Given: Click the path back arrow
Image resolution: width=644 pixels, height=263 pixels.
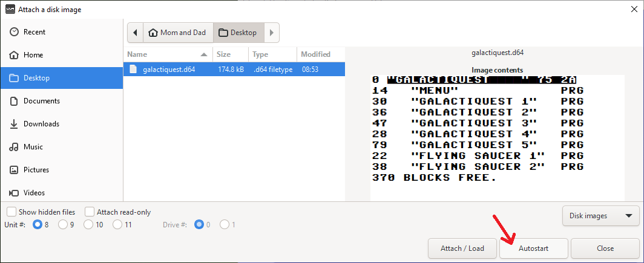Looking at the screenshot, I should (x=136, y=33).
